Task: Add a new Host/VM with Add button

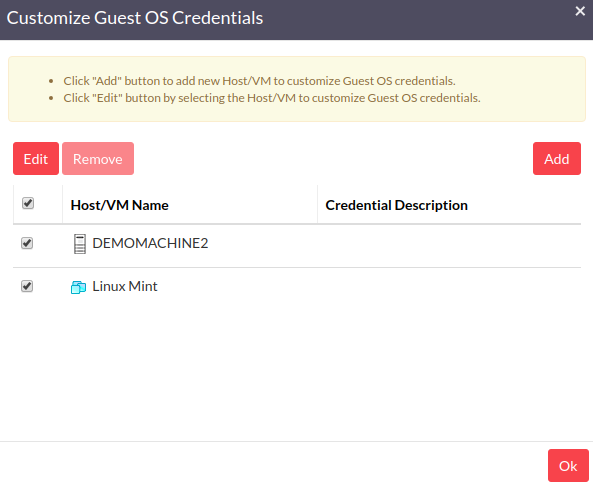Action: click(557, 159)
